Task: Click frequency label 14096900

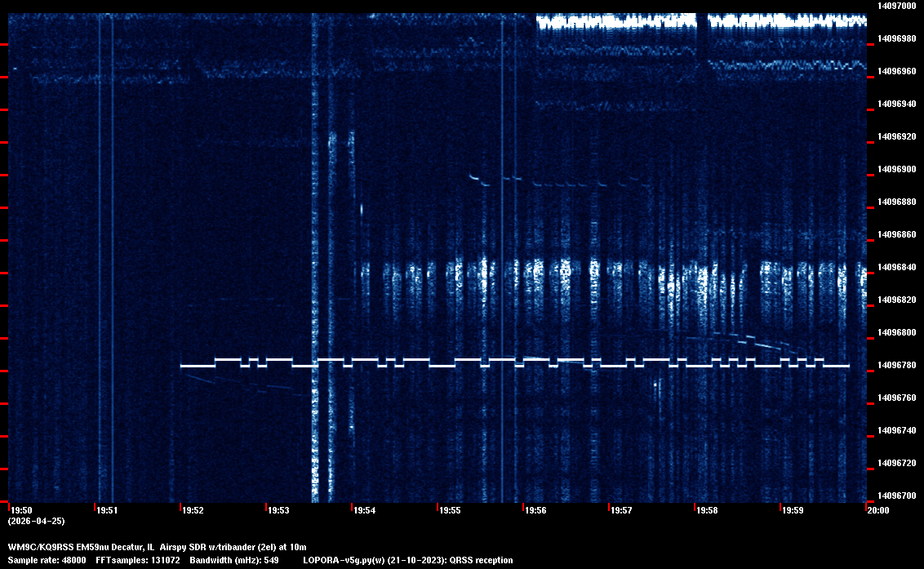Action: tap(897, 169)
